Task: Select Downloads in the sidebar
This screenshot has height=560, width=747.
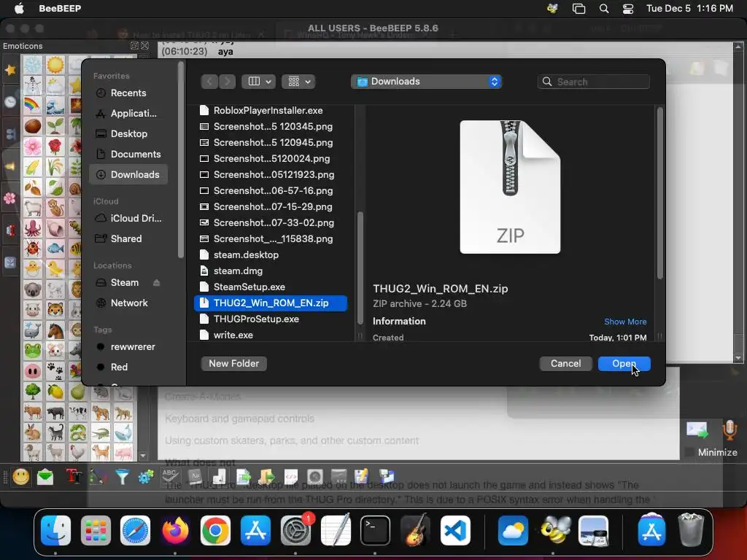Action: [128, 175]
